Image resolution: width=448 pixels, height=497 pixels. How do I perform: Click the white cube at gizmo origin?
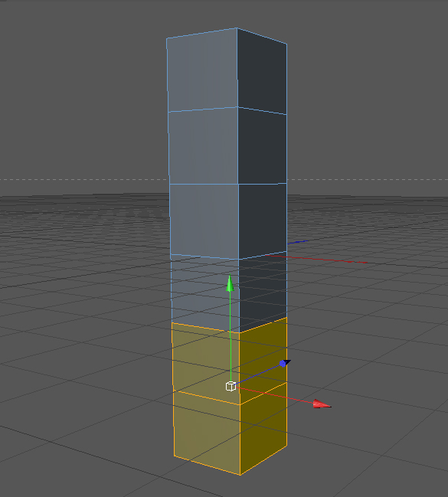pos(231,387)
